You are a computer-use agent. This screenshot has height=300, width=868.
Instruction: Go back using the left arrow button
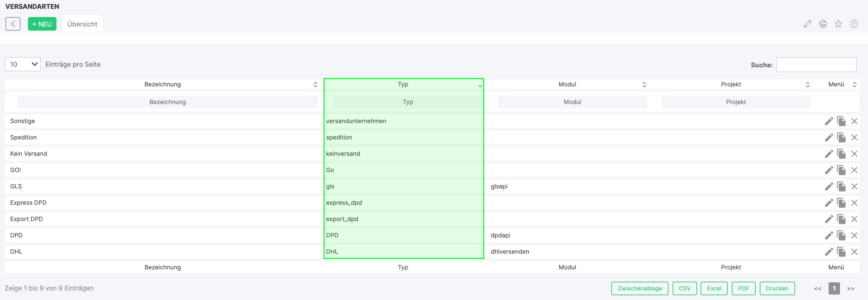tap(13, 24)
